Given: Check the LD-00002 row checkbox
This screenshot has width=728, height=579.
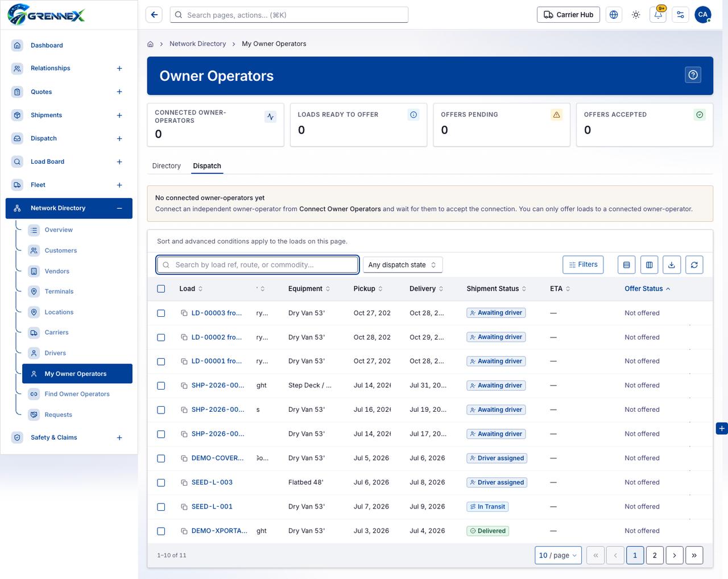Looking at the screenshot, I should (x=161, y=337).
